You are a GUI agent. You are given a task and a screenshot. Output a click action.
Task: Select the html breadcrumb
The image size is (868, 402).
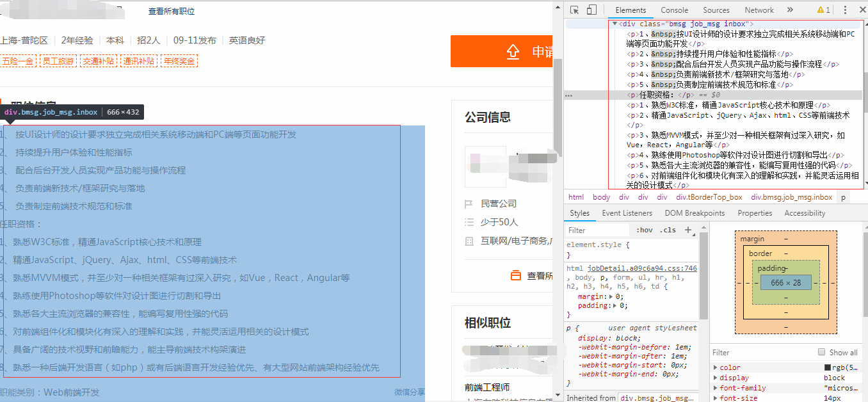pos(576,197)
